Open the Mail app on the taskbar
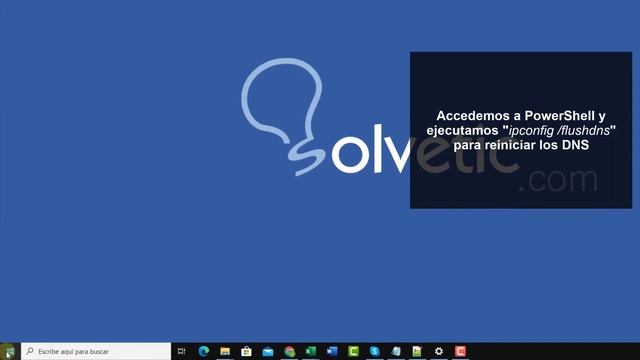Screen dimensions: 640x360 (268, 351)
